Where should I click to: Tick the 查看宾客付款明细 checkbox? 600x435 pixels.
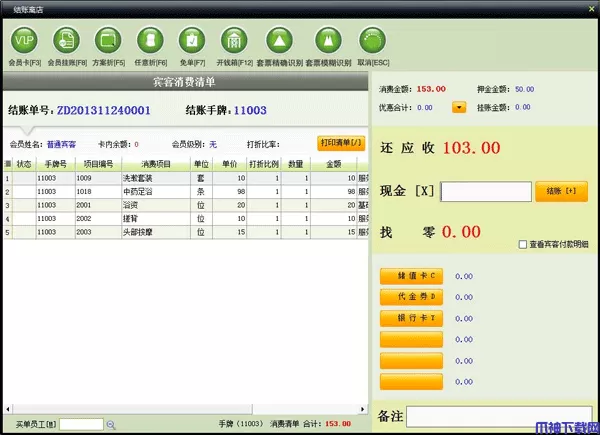coord(523,244)
